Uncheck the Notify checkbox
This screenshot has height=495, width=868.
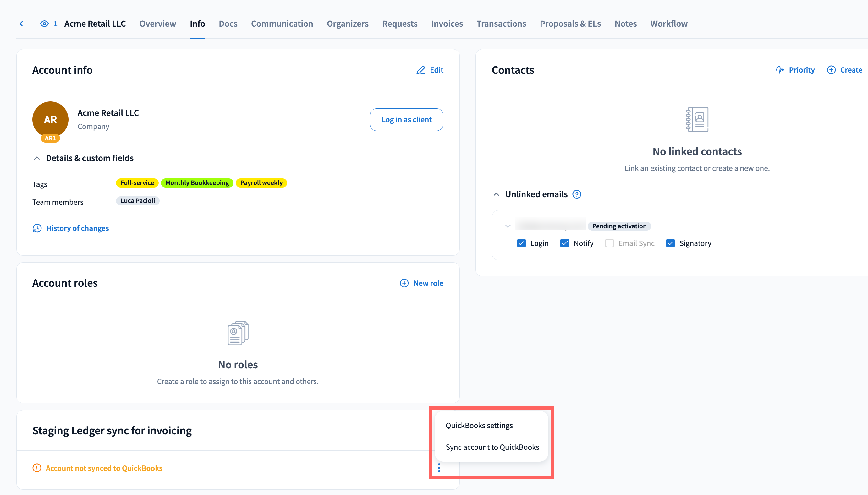point(565,243)
